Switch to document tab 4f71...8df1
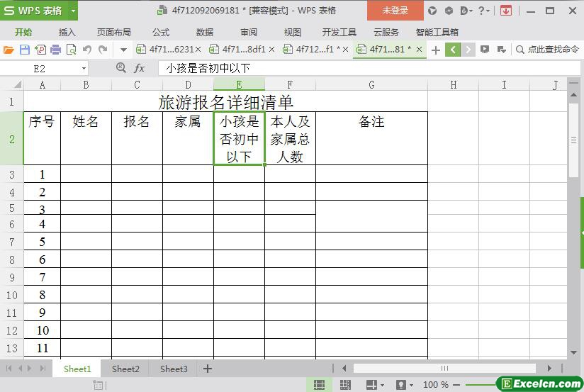This screenshot has height=392, width=584. point(238,49)
